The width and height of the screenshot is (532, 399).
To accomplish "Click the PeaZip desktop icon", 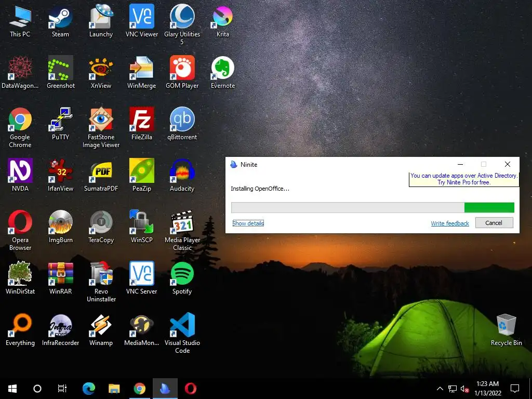I will (x=141, y=175).
